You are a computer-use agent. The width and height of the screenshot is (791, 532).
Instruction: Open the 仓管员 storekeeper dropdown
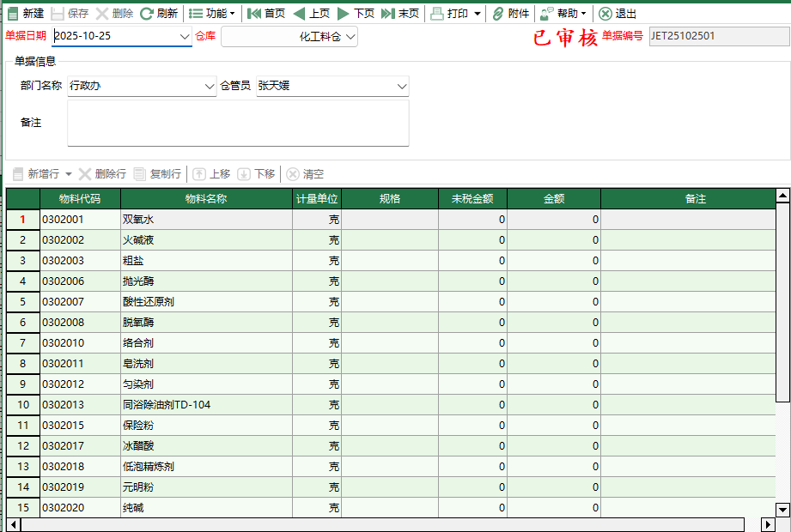(x=401, y=87)
